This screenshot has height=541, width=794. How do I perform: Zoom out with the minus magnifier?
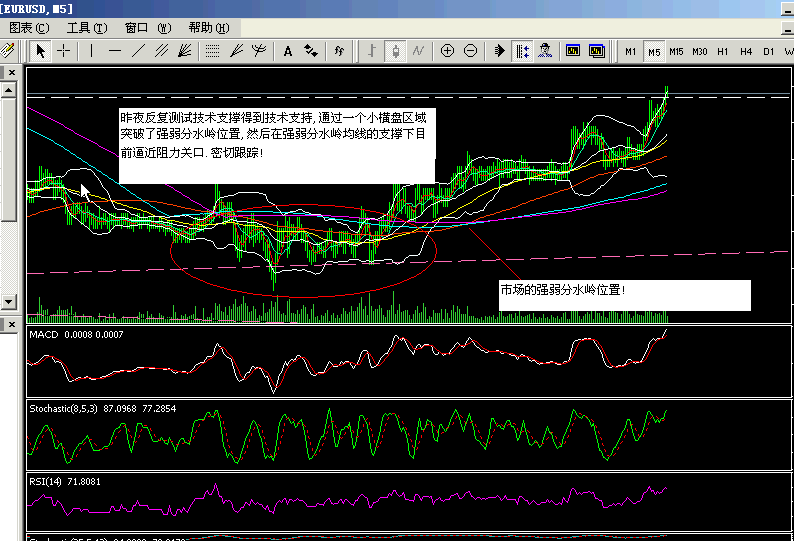470,51
